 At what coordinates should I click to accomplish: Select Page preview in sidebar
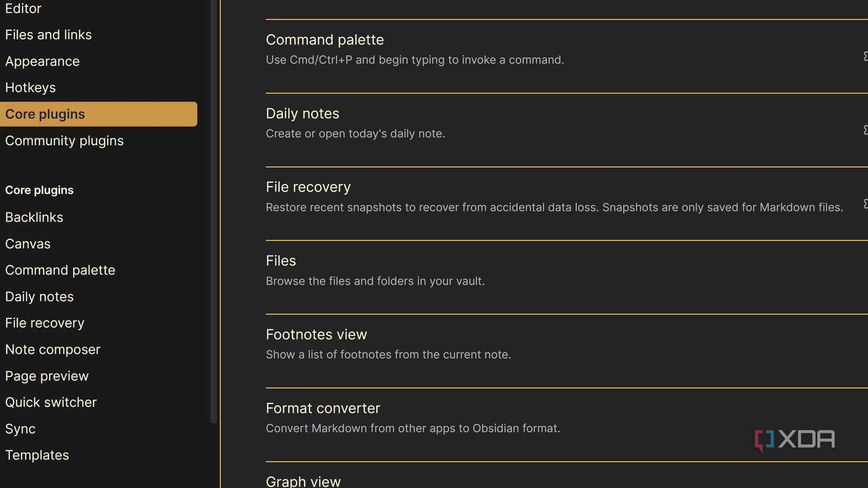pos(47,376)
